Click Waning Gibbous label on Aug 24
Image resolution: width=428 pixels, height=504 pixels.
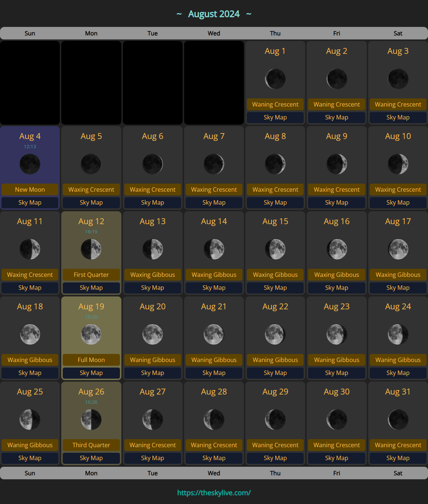tap(398, 360)
